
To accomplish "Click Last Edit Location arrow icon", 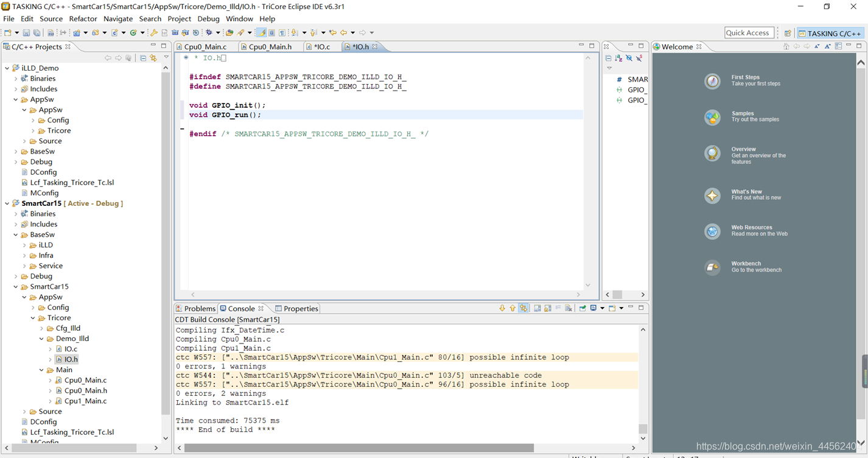I will coord(332,33).
